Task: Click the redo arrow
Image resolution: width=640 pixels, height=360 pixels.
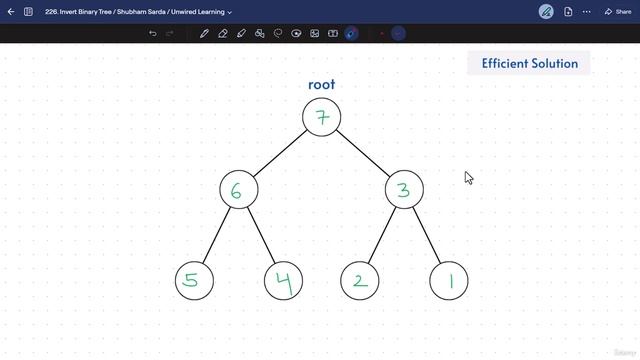Action: [x=170, y=33]
